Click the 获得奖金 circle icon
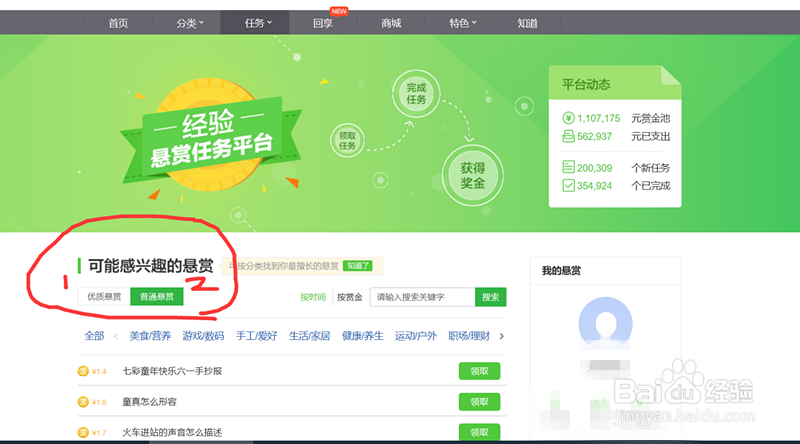Viewport: 800px width, 444px height. coord(472,176)
